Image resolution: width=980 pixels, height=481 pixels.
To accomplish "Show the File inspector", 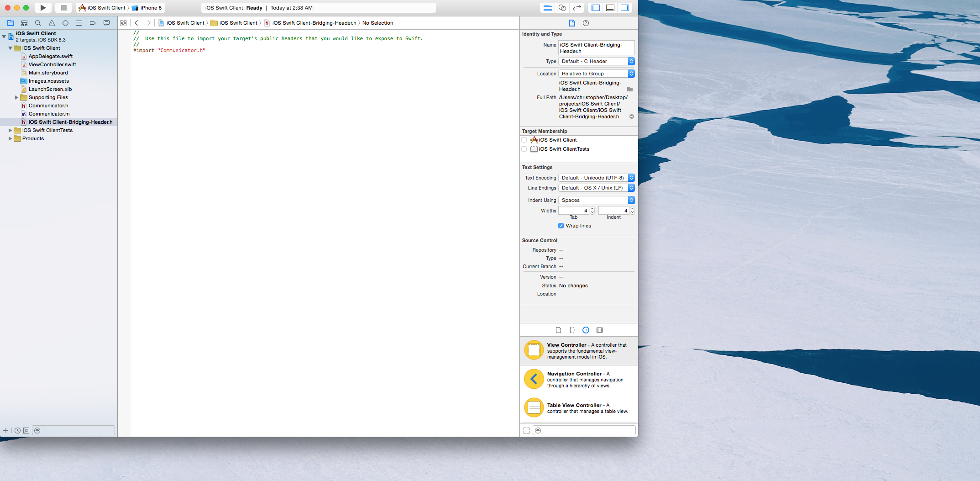I will click(572, 23).
